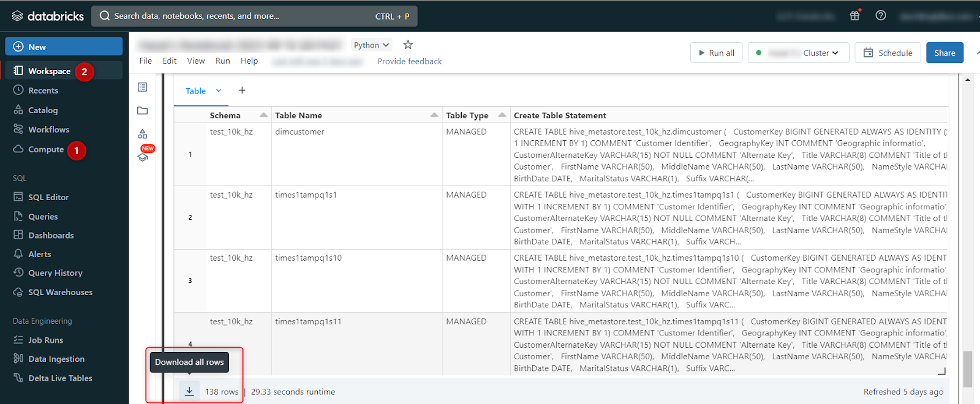Add a new visualization with the plus icon
This screenshot has height=404, width=980.
(x=242, y=91)
